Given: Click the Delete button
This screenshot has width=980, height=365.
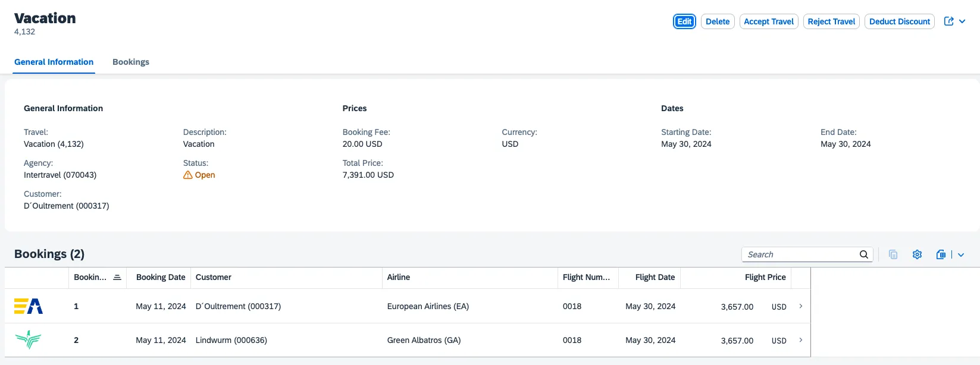Looking at the screenshot, I should pos(718,21).
